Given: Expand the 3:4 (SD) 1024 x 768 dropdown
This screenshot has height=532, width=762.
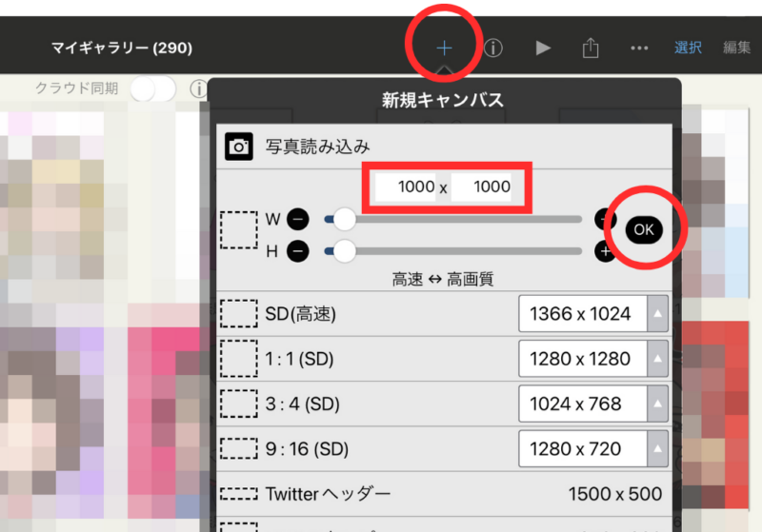Looking at the screenshot, I should (x=658, y=404).
